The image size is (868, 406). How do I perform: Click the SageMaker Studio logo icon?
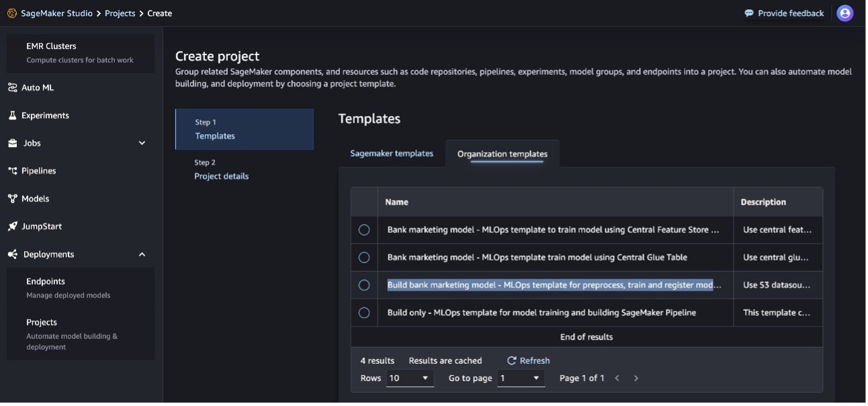(x=12, y=13)
